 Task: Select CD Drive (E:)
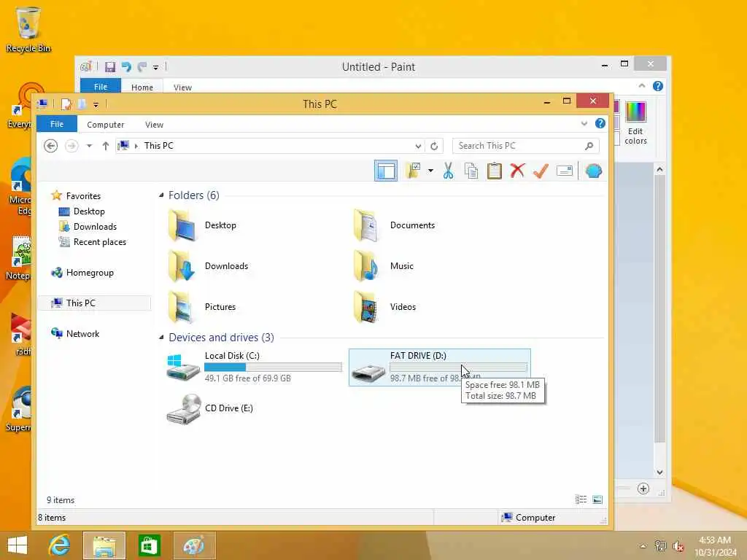pos(209,408)
